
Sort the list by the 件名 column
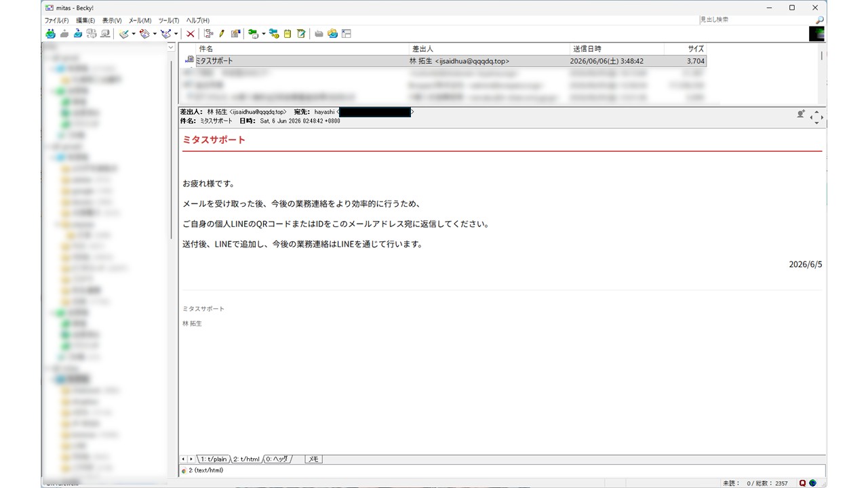tap(302, 49)
